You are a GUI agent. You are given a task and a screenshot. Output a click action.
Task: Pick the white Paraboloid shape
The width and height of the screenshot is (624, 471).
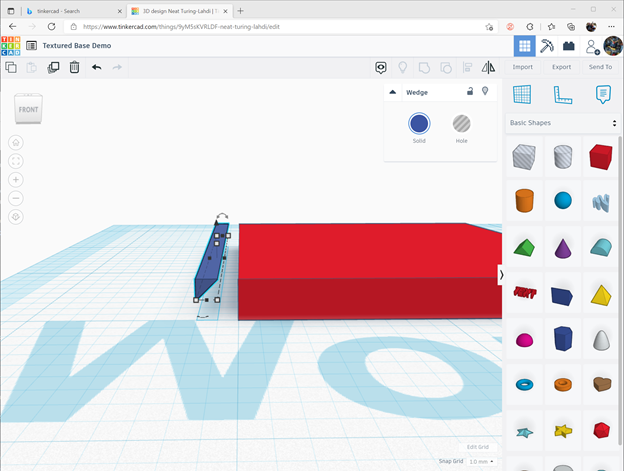pyautogui.click(x=601, y=341)
